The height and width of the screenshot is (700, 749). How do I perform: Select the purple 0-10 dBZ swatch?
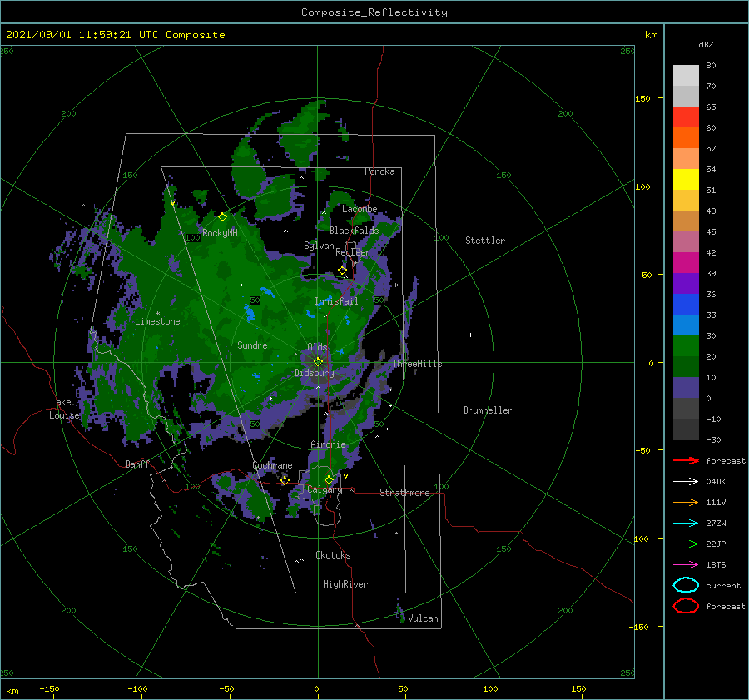(686, 388)
